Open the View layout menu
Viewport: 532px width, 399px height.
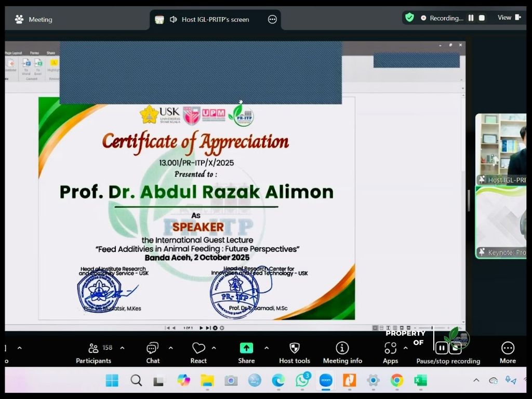pyautogui.click(x=509, y=18)
